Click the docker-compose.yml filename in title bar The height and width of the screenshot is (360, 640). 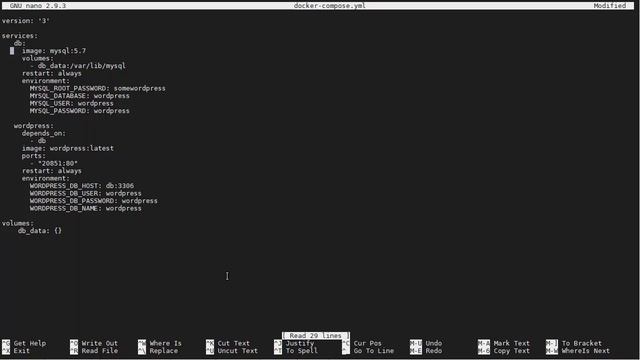tap(330, 6)
